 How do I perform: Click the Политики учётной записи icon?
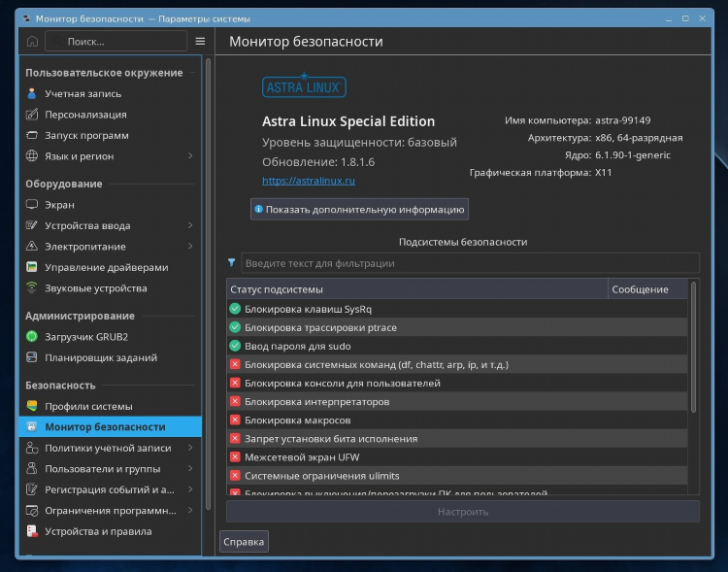click(x=32, y=448)
